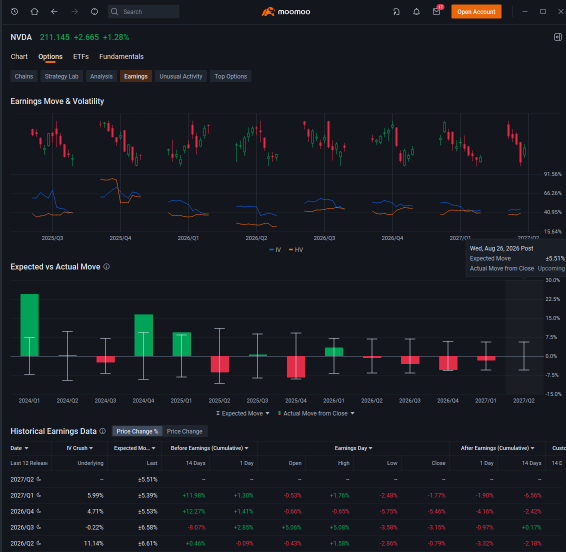Image resolution: width=566 pixels, height=552 pixels.
Task: Select the Chains sub-tab
Action: pyautogui.click(x=24, y=76)
